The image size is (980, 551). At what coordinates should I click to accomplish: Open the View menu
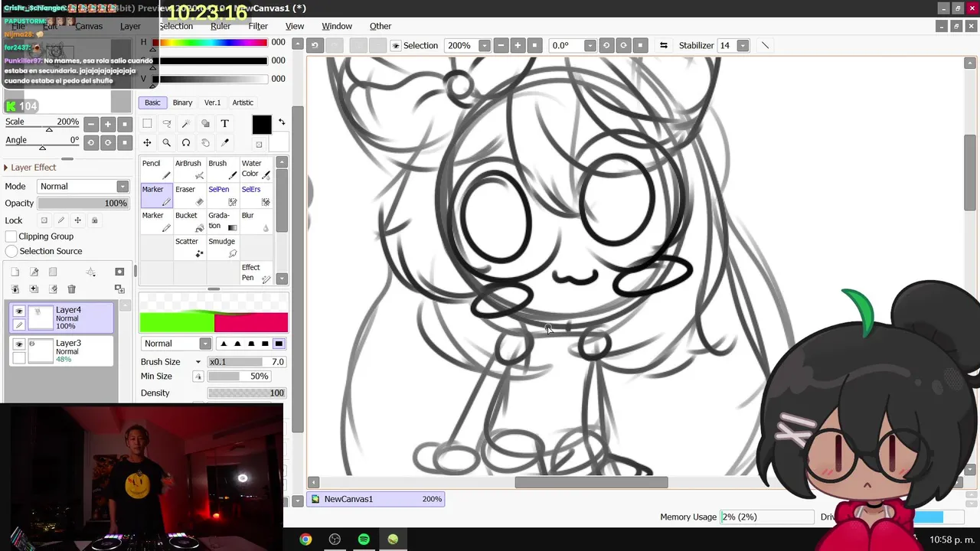[295, 26]
